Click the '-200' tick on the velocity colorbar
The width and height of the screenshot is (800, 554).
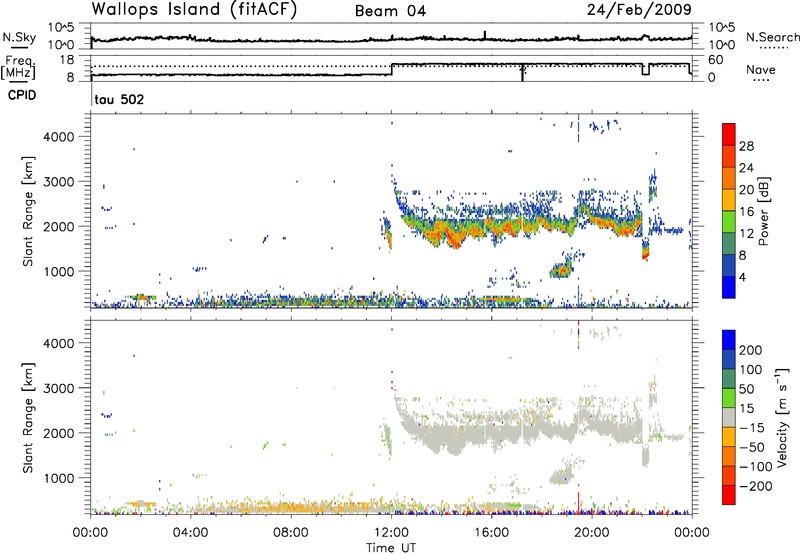click(x=755, y=486)
